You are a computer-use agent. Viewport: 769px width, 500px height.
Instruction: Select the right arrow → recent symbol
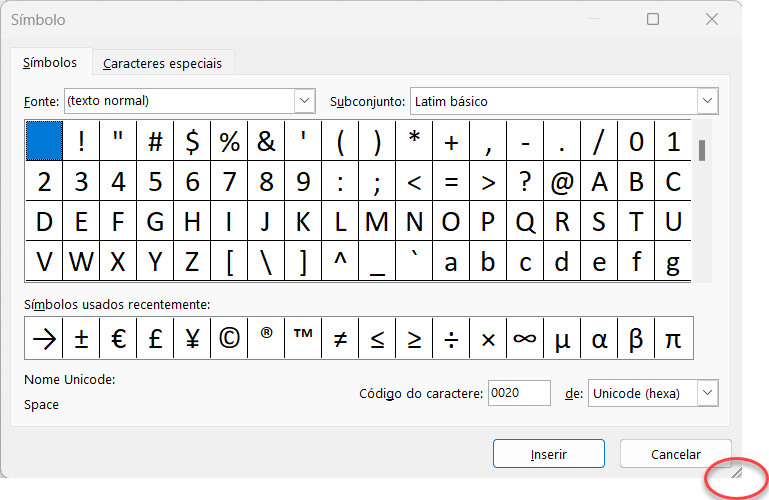(x=44, y=338)
